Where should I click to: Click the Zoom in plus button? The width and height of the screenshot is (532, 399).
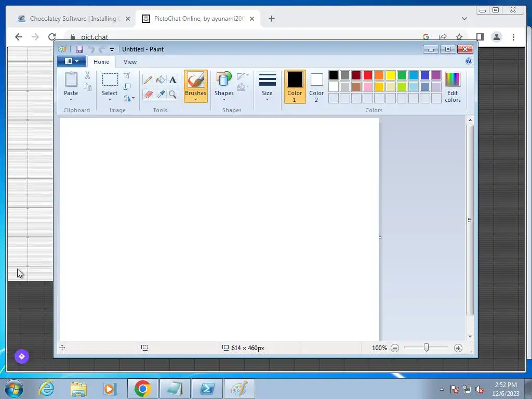[458, 348]
